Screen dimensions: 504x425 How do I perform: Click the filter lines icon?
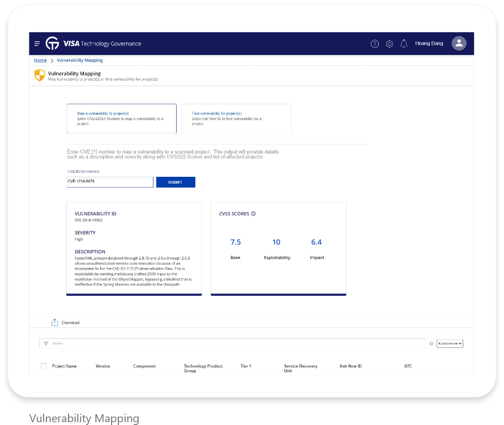[46, 343]
